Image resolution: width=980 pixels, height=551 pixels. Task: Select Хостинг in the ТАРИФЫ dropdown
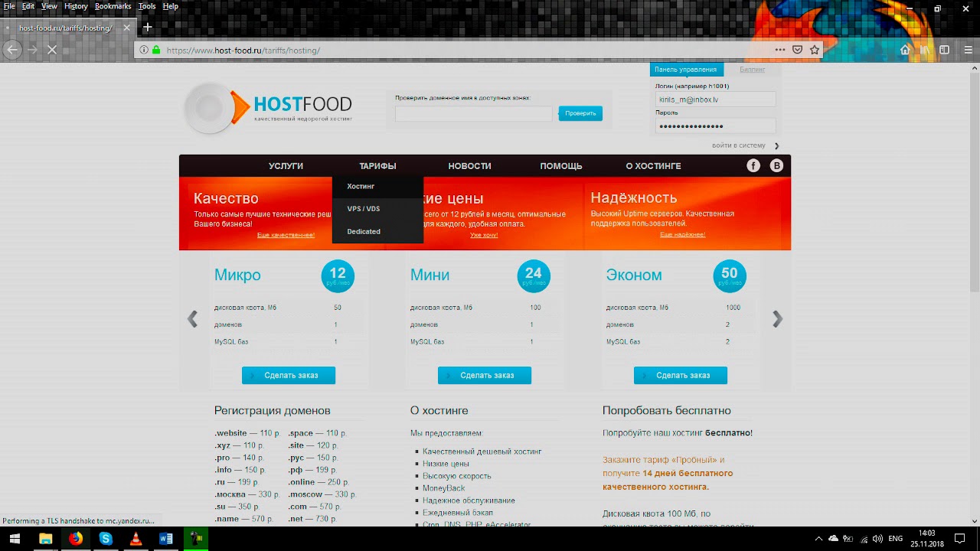[377, 186]
